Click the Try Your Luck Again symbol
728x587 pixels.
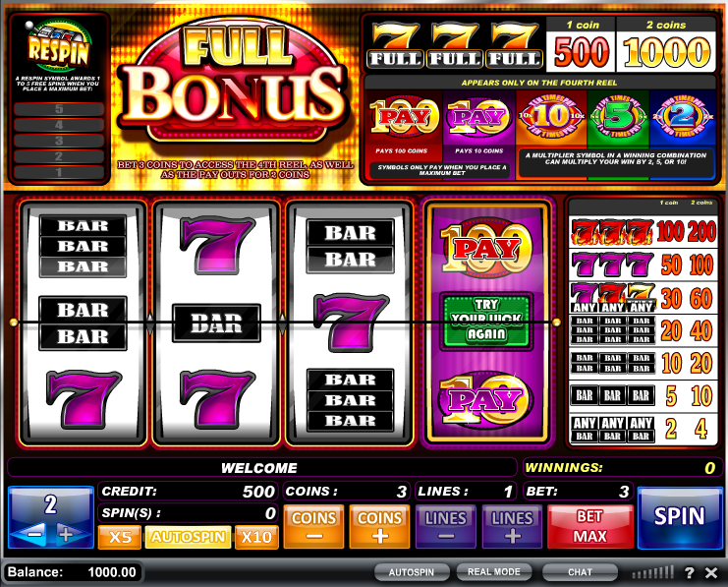[486, 321]
